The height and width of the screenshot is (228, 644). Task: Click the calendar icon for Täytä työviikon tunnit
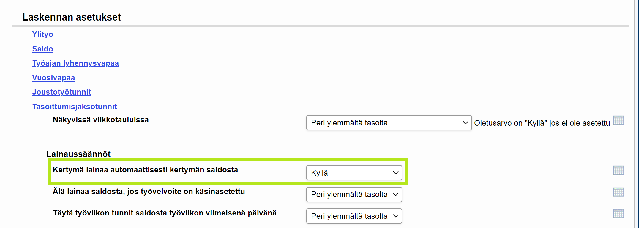pyautogui.click(x=618, y=213)
